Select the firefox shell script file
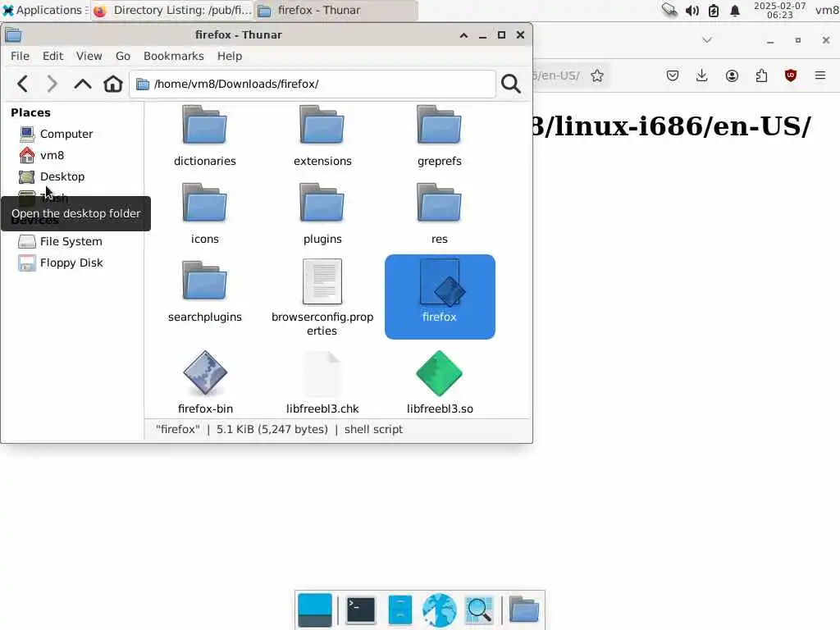Image resolution: width=840 pixels, height=630 pixels. (440, 296)
